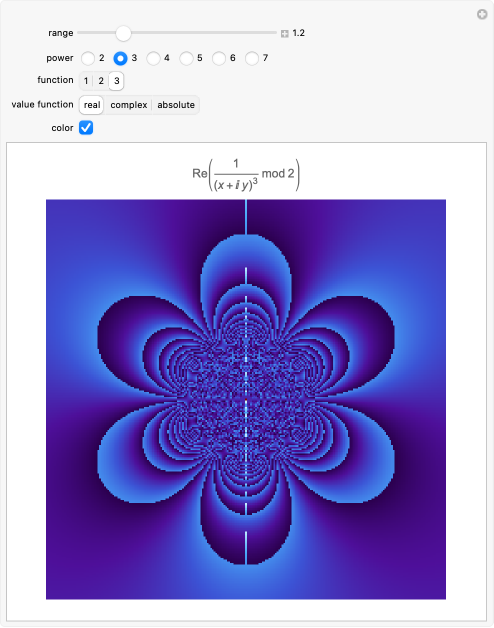
Task: Choose power 5 option
Action: coord(186,58)
